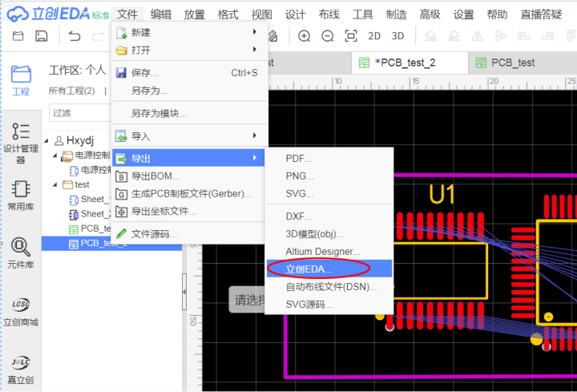Screen dimensions: 577x392
Task: Open the 工具 menu
Action: [363, 14]
